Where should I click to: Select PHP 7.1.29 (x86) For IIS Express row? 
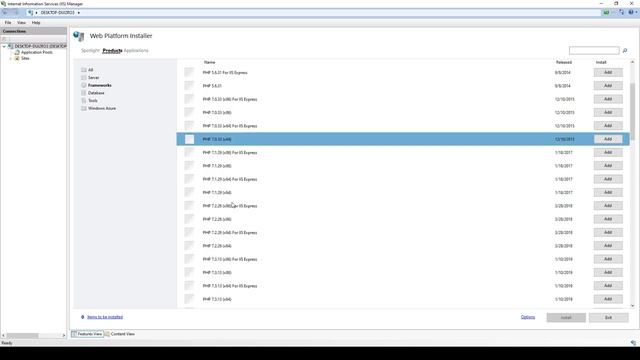(x=403, y=152)
